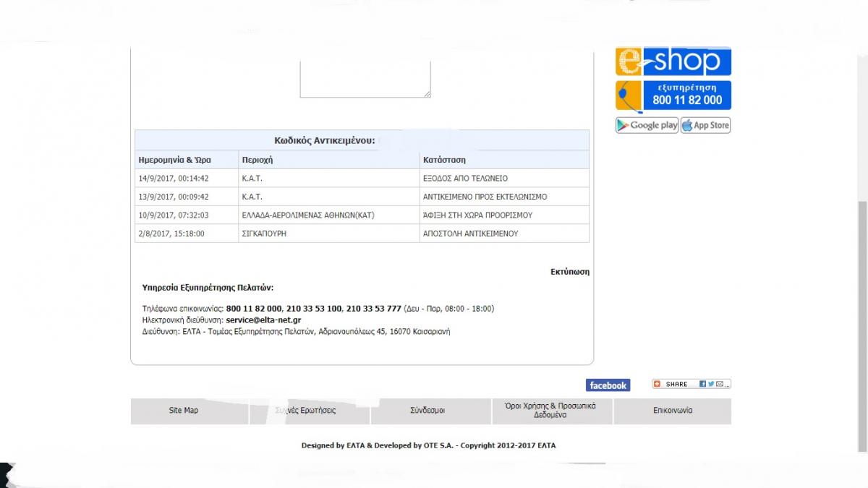Share via the Twitter bird icon

pos(711,384)
